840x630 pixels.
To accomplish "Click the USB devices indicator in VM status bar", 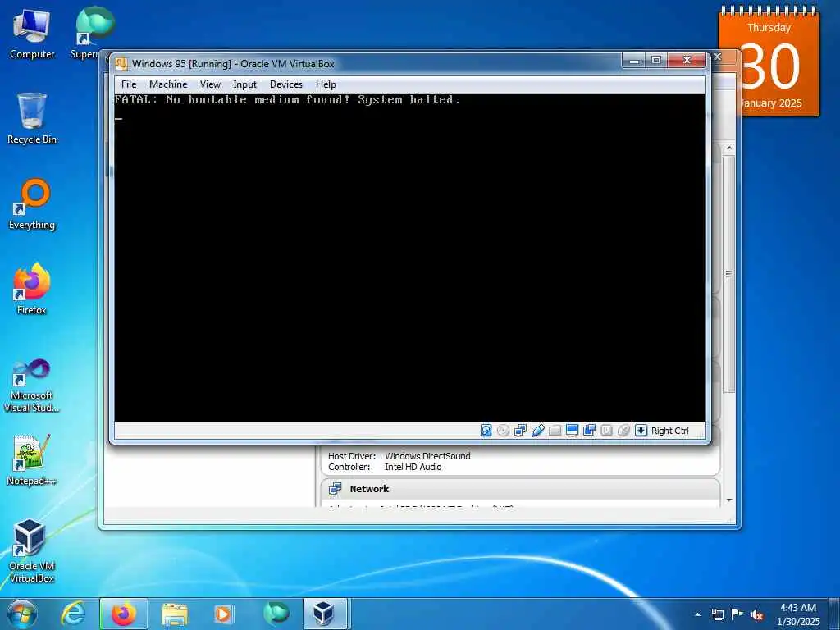I will 538,431.
